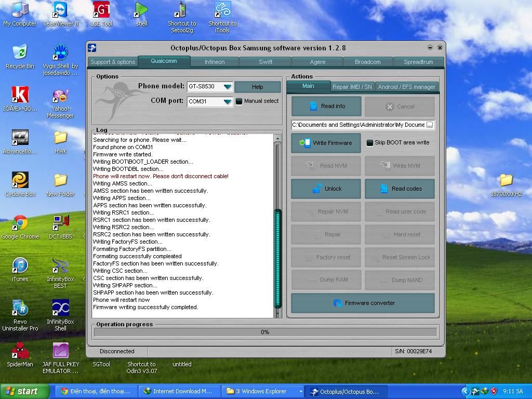Click the Help button
The width and height of the screenshot is (532, 399).
tap(258, 87)
